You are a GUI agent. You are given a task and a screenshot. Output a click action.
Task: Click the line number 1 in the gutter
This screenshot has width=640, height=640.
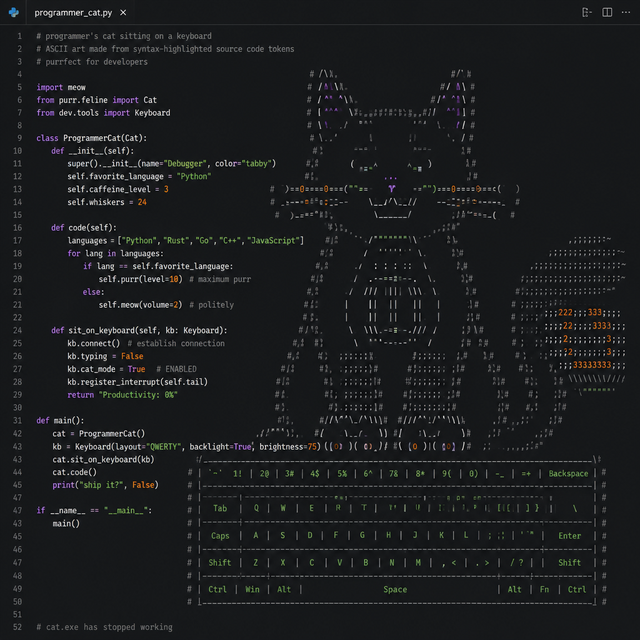(19, 36)
